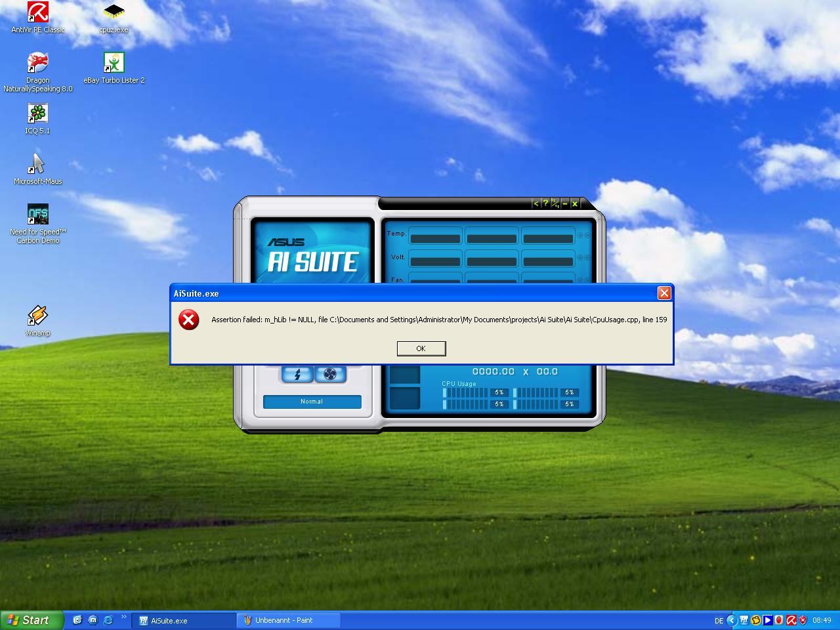Viewport: 840px width, 630px height.
Task: Select ICQ 5.1 desktop icon
Action: pos(38,119)
